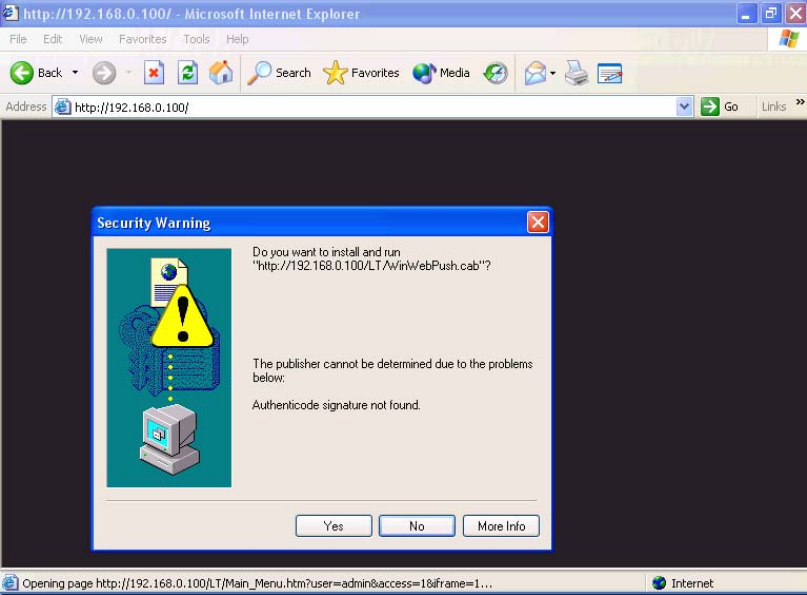
Task: Print the page with the printer icon
Action: pos(576,73)
